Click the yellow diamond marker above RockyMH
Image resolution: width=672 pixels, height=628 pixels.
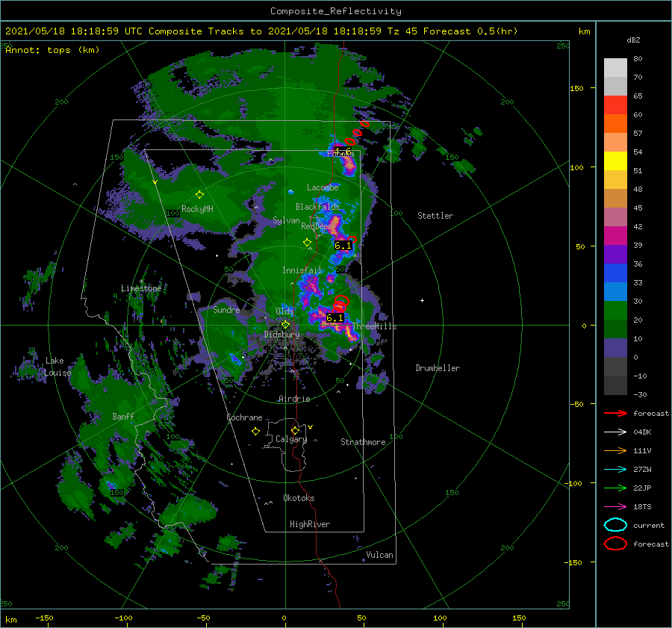tap(199, 195)
